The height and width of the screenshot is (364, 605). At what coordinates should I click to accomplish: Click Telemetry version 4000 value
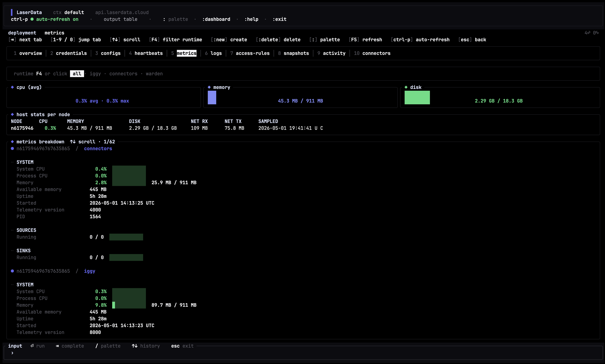pyautogui.click(x=95, y=210)
